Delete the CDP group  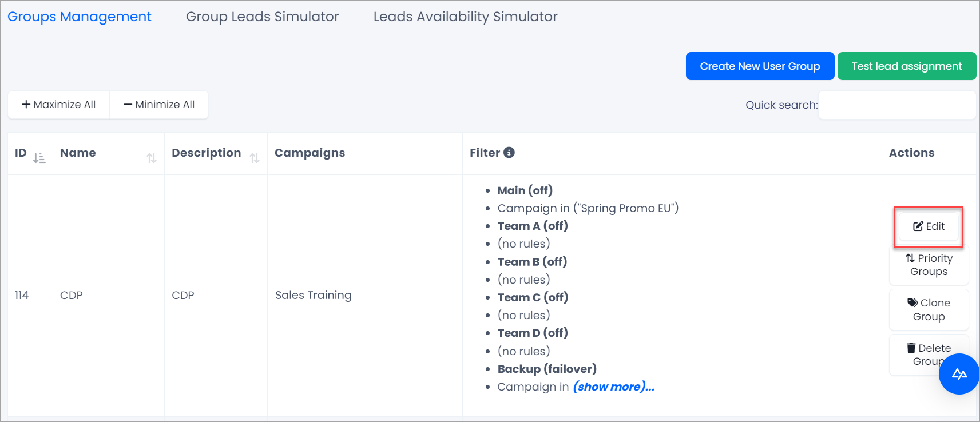pos(929,355)
